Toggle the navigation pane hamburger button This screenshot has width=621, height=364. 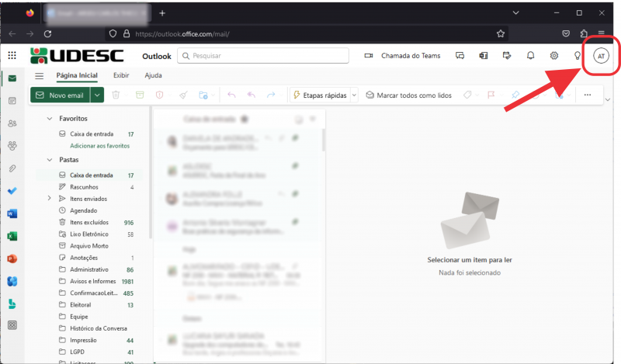point(39,76)
